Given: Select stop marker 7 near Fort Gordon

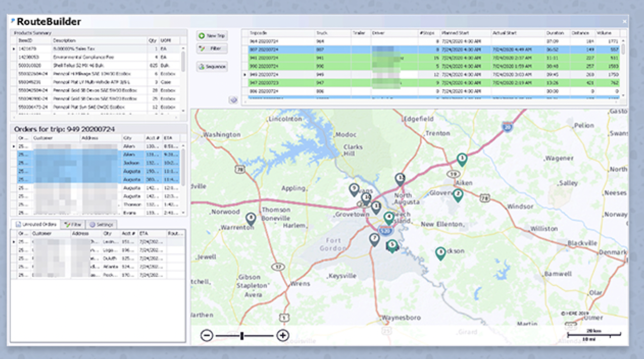Looking at the screenshot, I should (374, 240).
